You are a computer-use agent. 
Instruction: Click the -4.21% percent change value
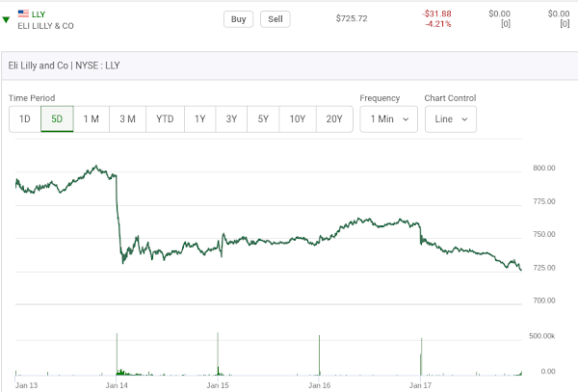pos(438,24)
